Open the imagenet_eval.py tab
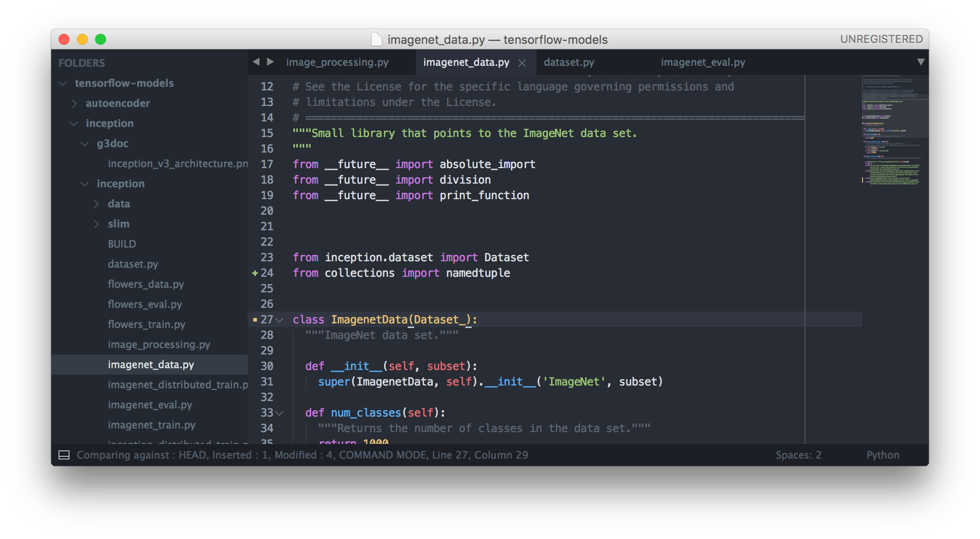Screen dimensions: 980x539 (x=703, y=62)
